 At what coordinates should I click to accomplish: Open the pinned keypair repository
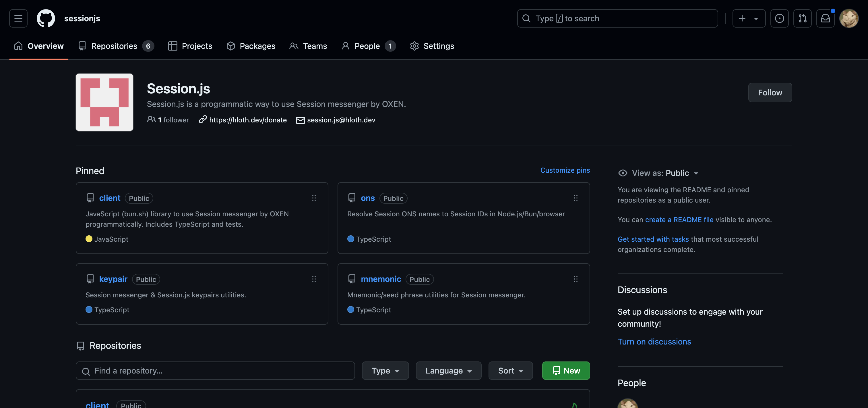click(113, 279)
